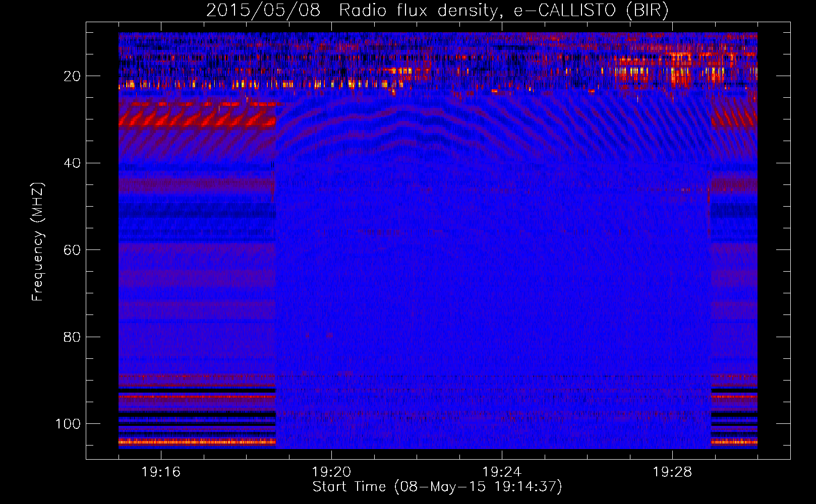Click the 19:28 time tick label
This screenshot has height=504, width=816.
pos(672,472)
